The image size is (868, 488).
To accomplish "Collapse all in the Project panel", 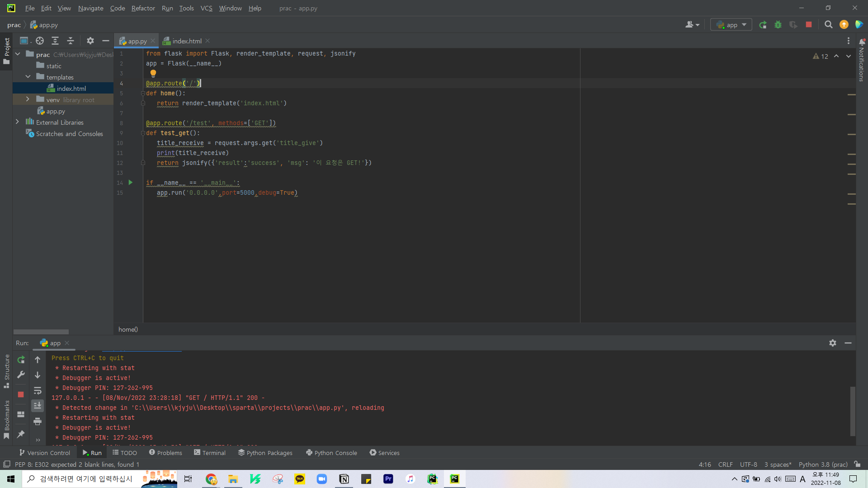I will coord(71,41).
